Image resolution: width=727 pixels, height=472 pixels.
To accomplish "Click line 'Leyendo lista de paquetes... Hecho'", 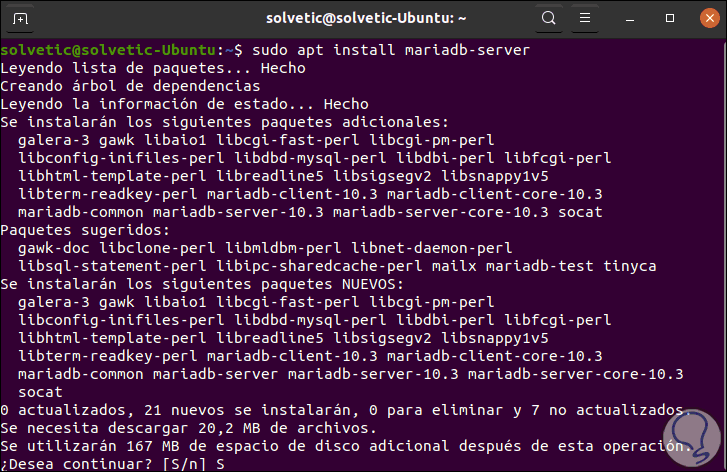I will [153, 68].
